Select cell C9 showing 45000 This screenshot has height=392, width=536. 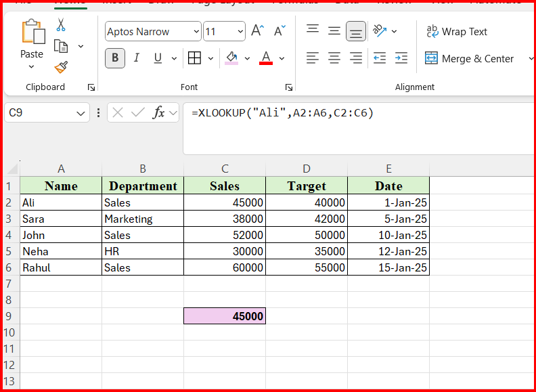coord(225,315)
